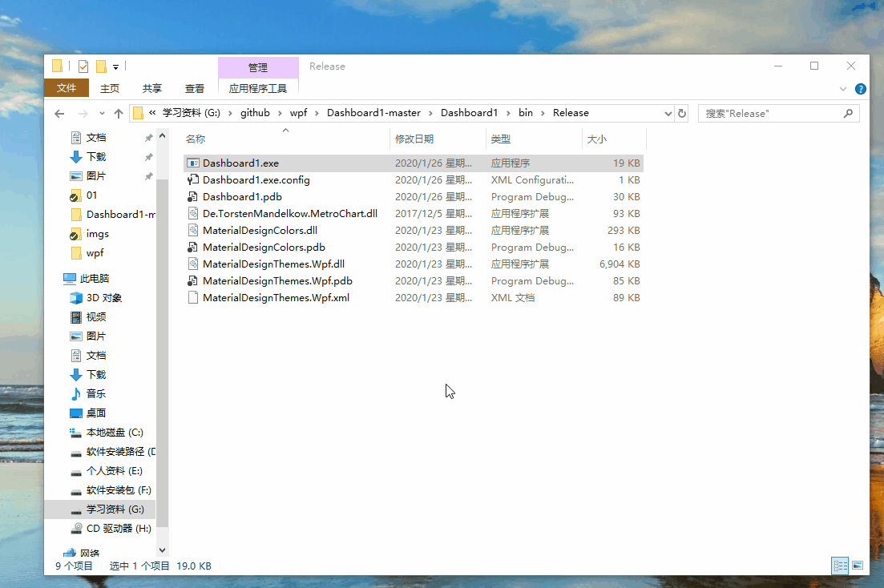Switch to large icons view layout
This screenshot has height=588, width=884.
click(x=858, y=566)
